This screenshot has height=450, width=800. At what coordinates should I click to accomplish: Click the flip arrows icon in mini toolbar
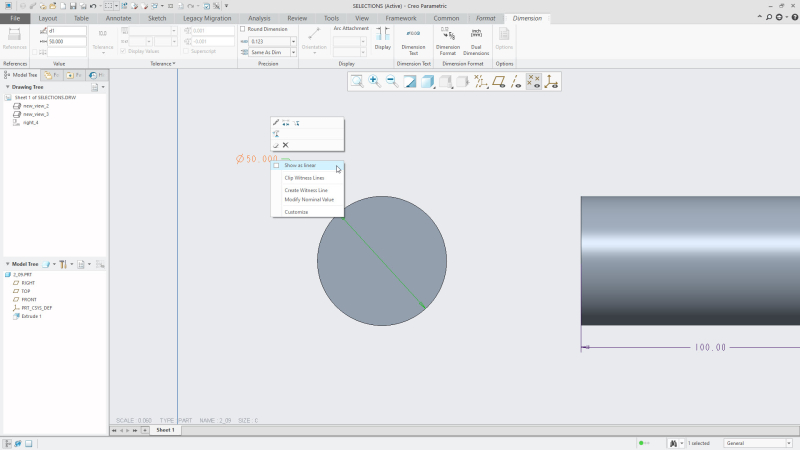(286, 123)
